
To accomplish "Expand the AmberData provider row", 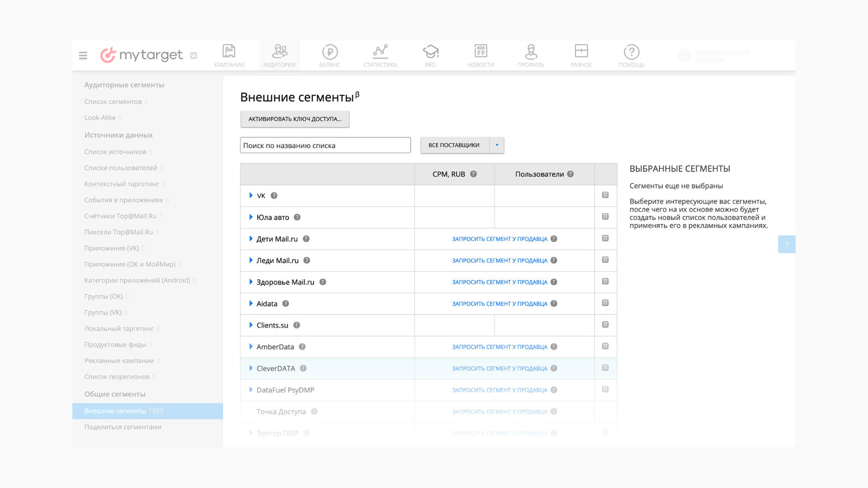I will (x=251, y=347).
